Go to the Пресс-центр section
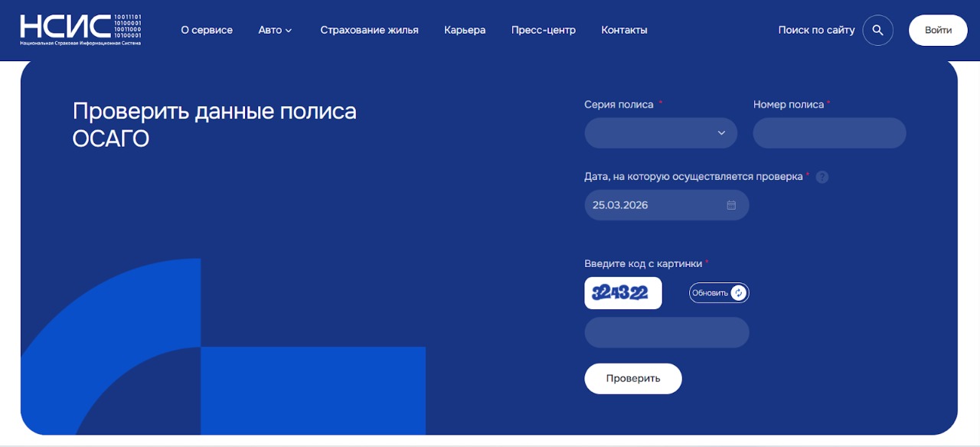 click(x=543, y=30)
